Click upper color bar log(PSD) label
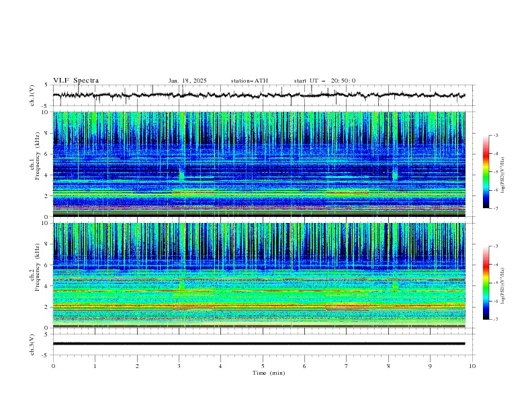Image resolution: width=532 pixels, height=411 pixels. [503, 175]
